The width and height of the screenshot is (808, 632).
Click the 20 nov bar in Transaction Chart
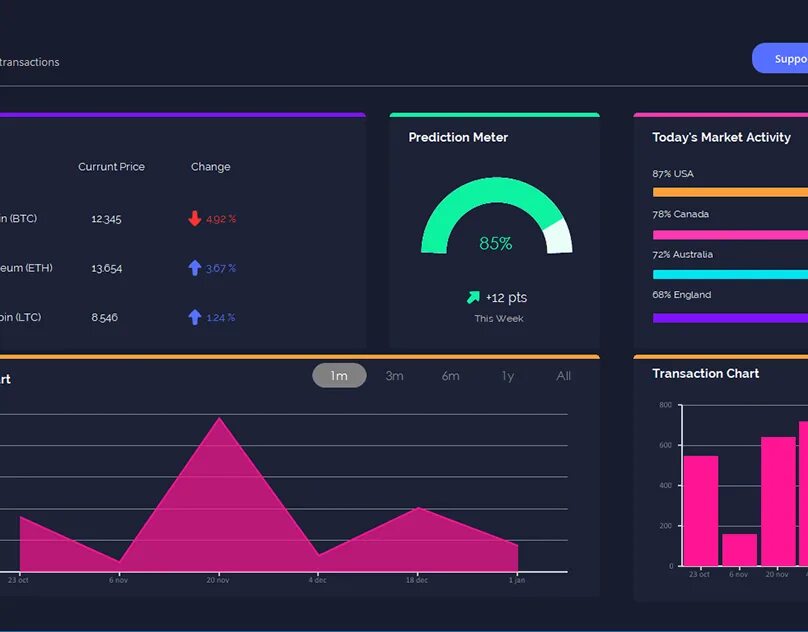778,501
